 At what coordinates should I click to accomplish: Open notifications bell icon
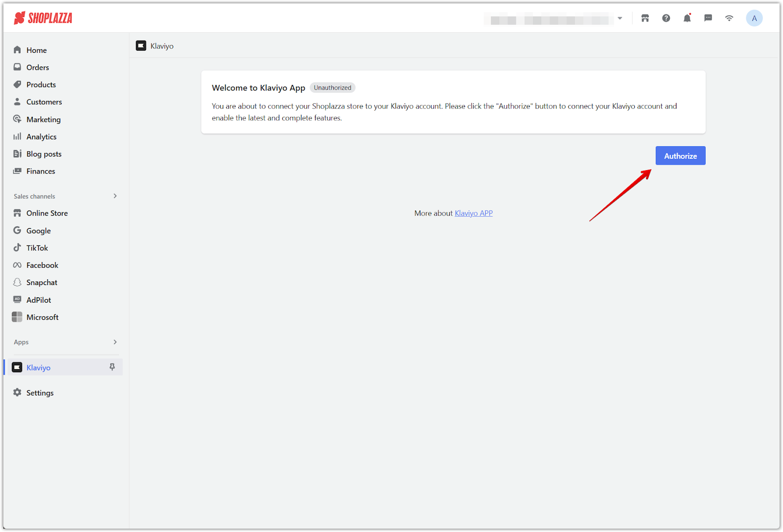point(687,18)
